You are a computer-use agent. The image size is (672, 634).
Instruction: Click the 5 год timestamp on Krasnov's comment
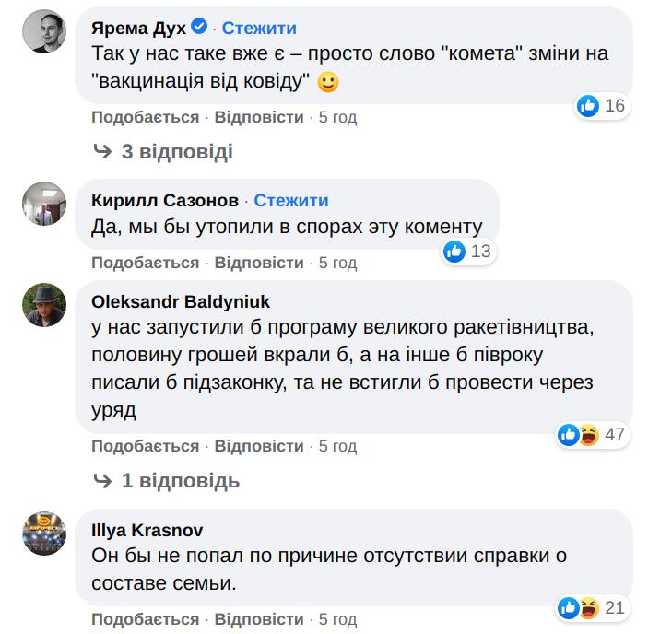tap(337, 618)
